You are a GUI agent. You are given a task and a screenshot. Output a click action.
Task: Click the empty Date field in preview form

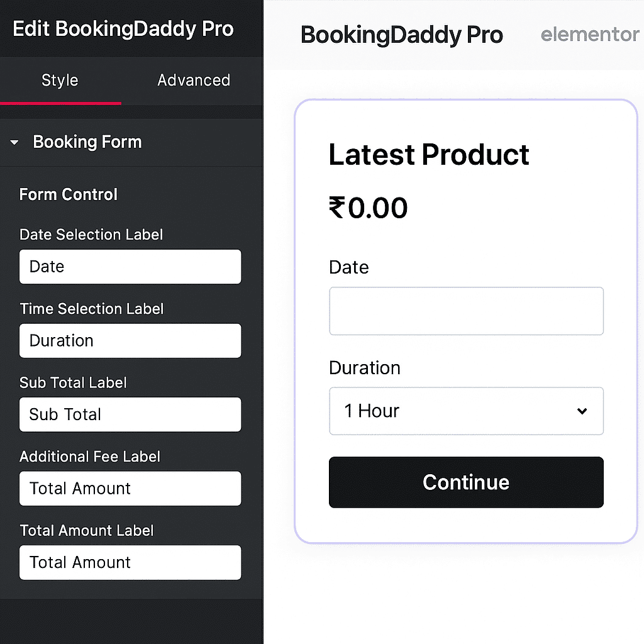pos(466,311)
